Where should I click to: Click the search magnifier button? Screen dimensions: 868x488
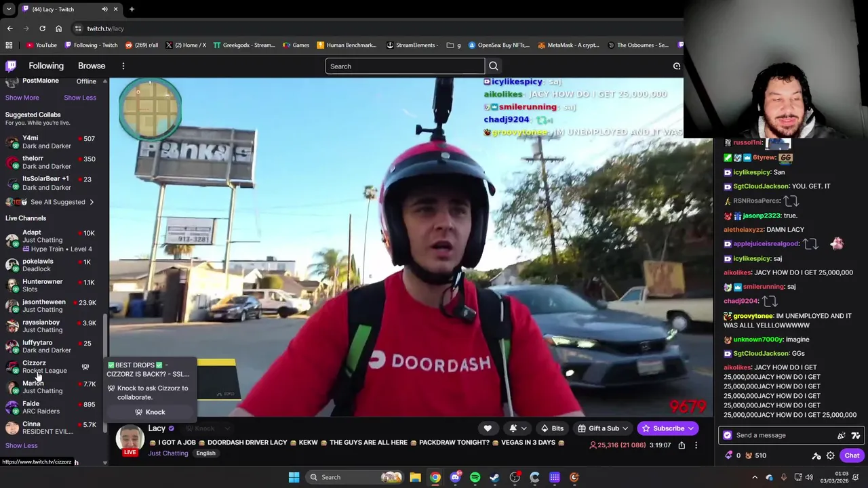[x=494, y=66]
